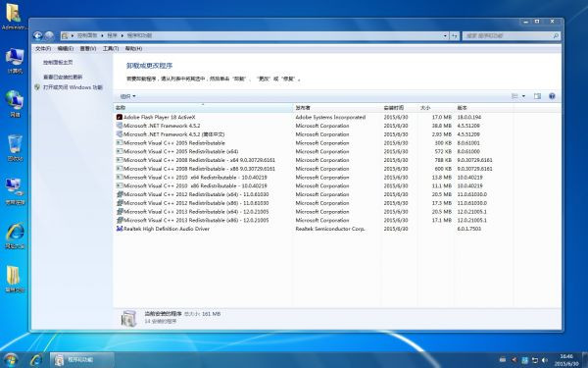The height and width of the screenshot is (368, 588).
Task: Open the 文件(F) menu
Action: [x=43, y=48]
